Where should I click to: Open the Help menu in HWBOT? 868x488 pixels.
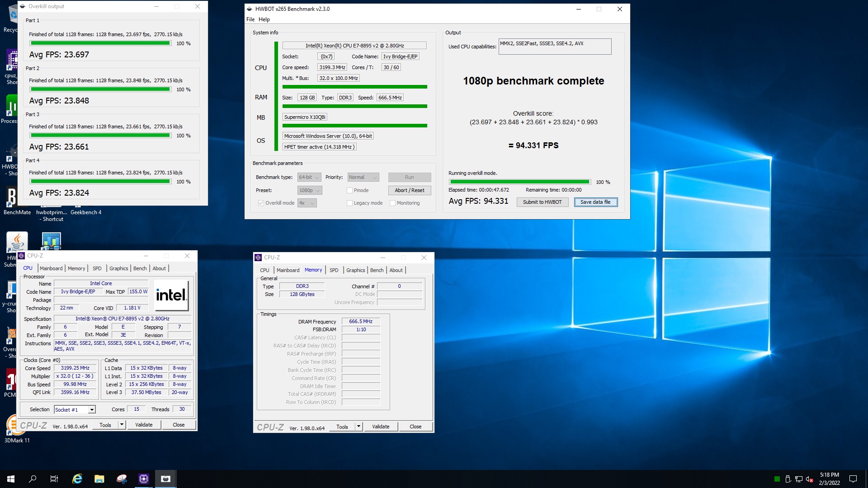point(264,19)
